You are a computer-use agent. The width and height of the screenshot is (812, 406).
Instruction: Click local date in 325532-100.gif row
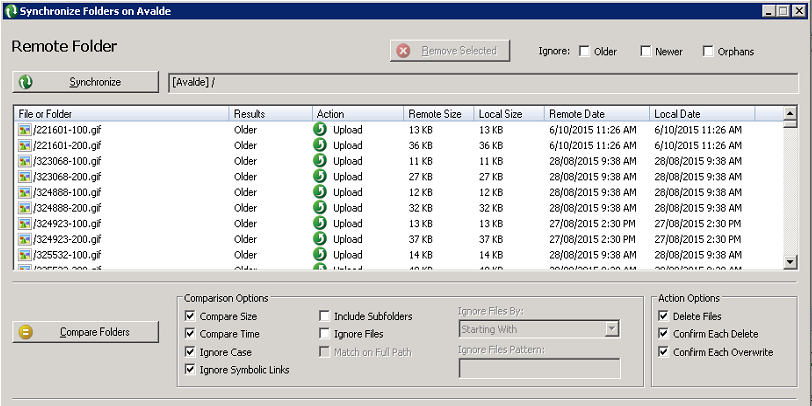(x=698, y=255)
